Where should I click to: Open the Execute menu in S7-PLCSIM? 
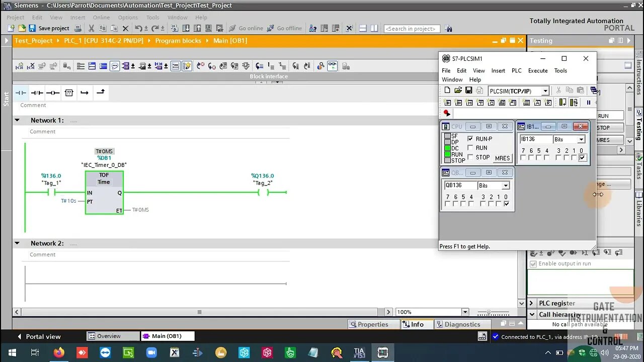538,71
